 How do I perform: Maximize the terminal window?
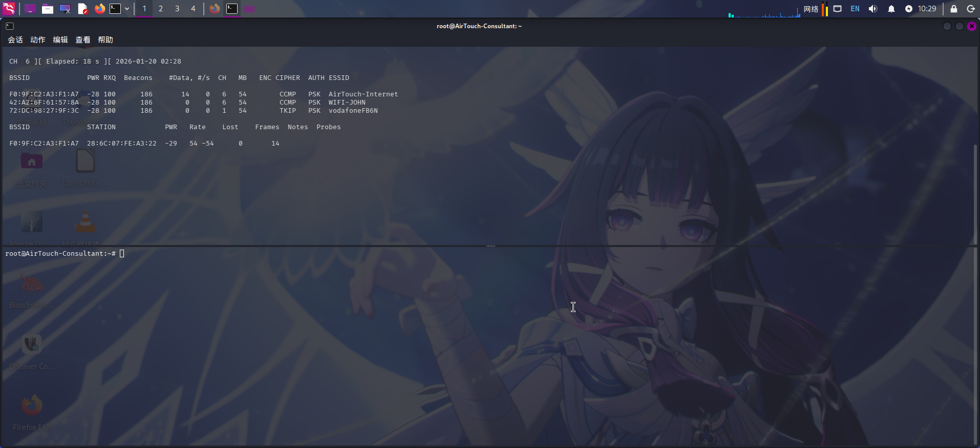click(960, 26)
